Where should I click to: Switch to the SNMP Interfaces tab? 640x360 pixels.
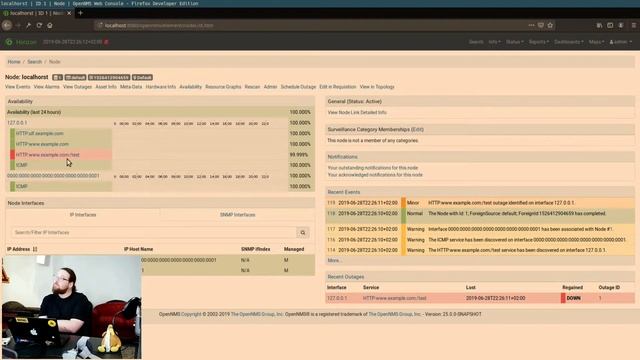pyautogui.click(x=238, y=215)
